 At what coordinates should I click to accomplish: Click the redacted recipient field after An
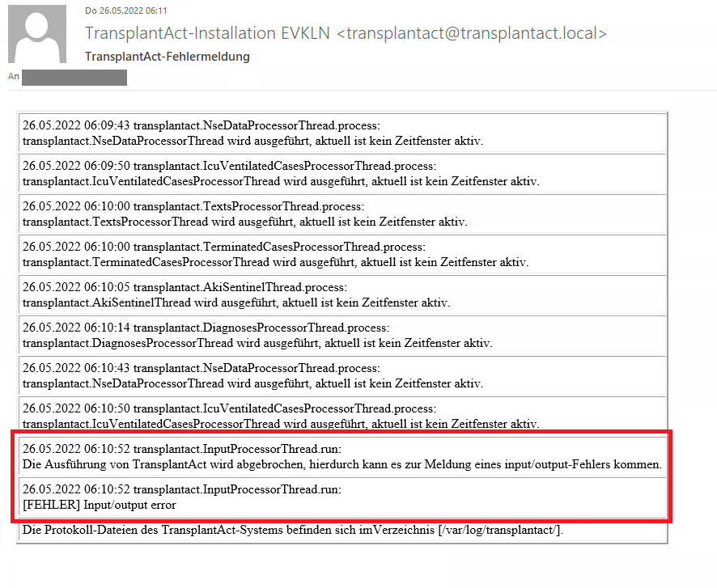(x=74, y=78)
